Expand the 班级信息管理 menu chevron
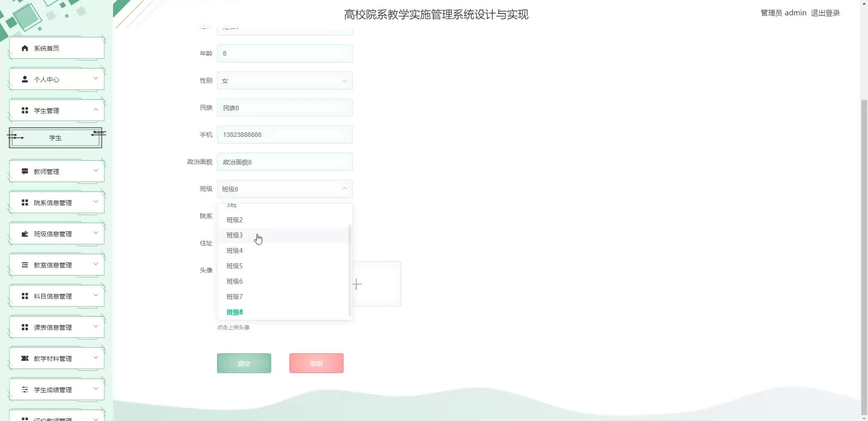This screenshot has height=421, width=868. point(96,233)
